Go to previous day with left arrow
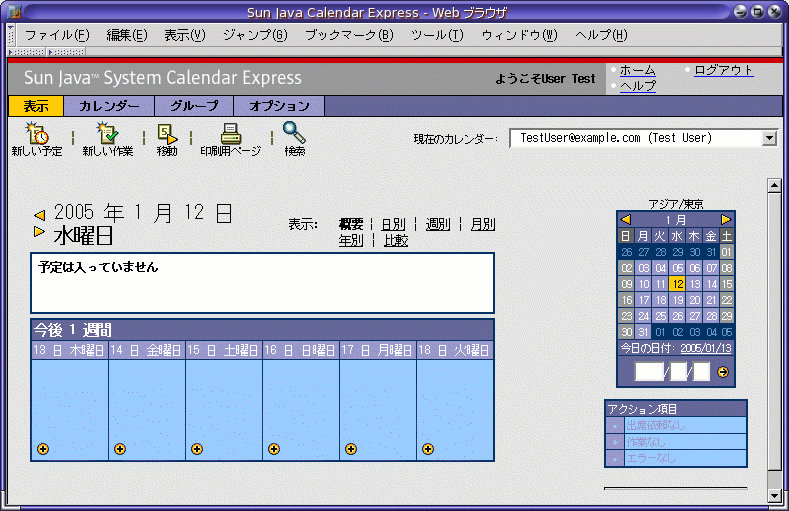The image size is (789, 511). click(40, 215)
